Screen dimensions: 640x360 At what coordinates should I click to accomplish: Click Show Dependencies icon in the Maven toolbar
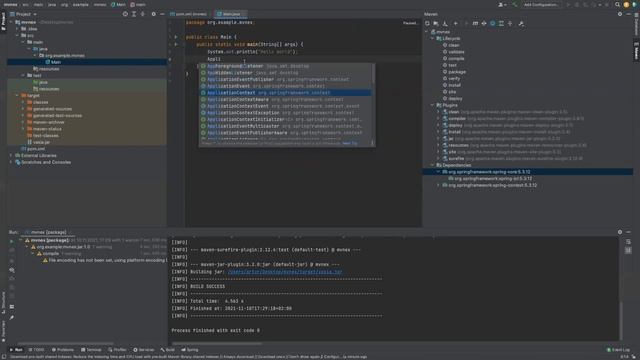point(501,24)
